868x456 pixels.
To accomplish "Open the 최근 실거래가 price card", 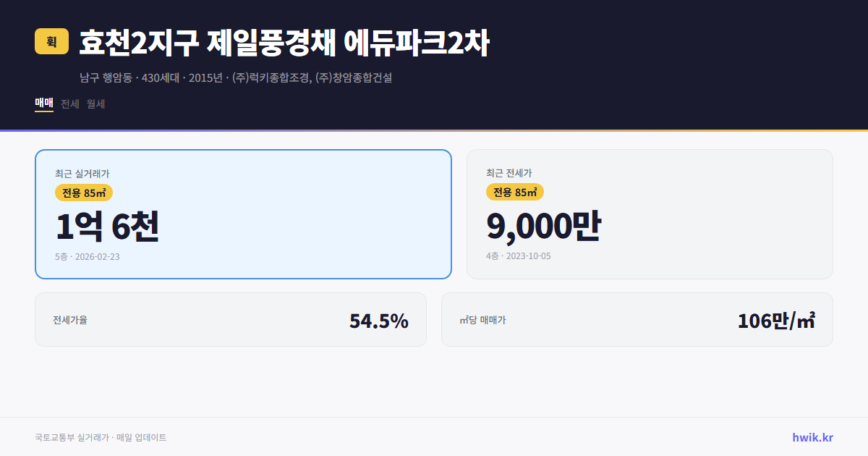I will (243, 214).
